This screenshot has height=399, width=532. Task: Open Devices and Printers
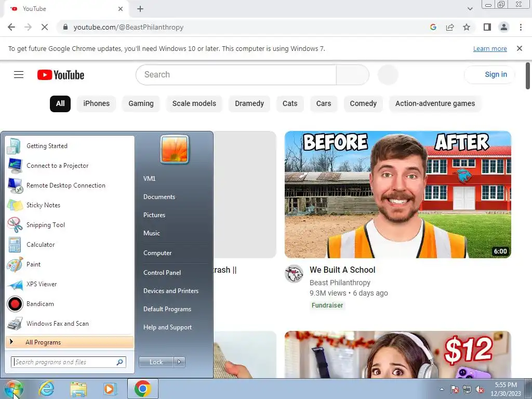pyautogui.click(x=170, y=291)
